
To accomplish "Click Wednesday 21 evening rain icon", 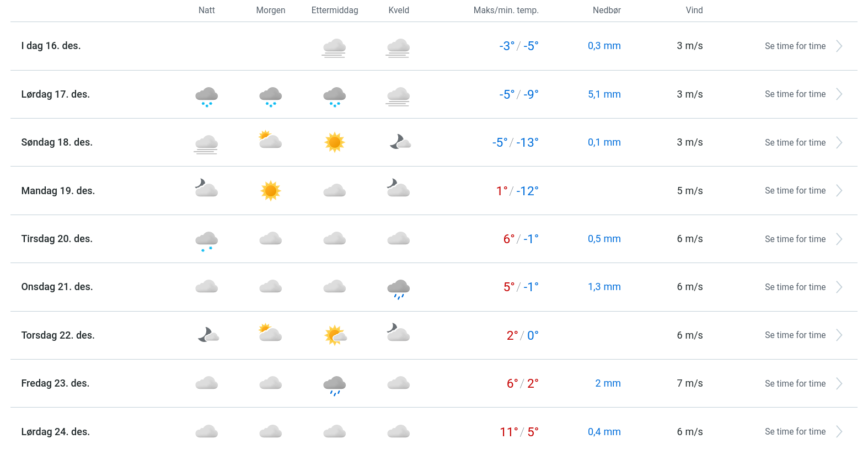I will point(398,288).
